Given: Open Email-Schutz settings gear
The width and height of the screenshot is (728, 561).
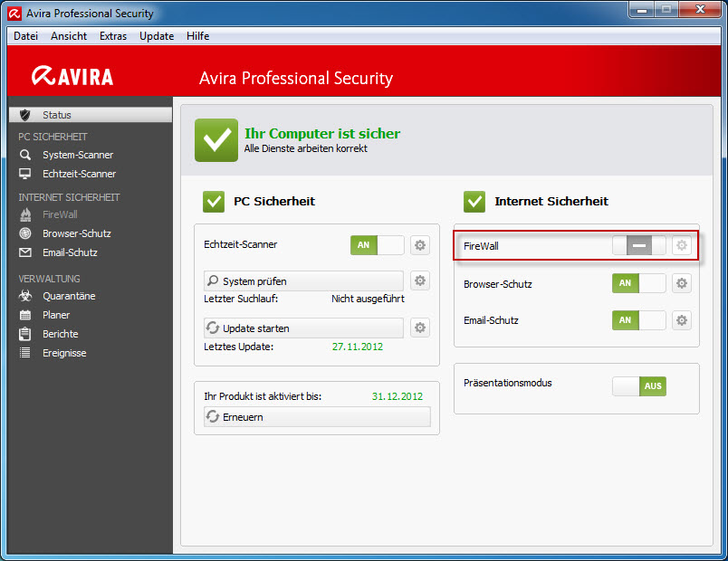Looking at the screenshot, I should 681,320.
